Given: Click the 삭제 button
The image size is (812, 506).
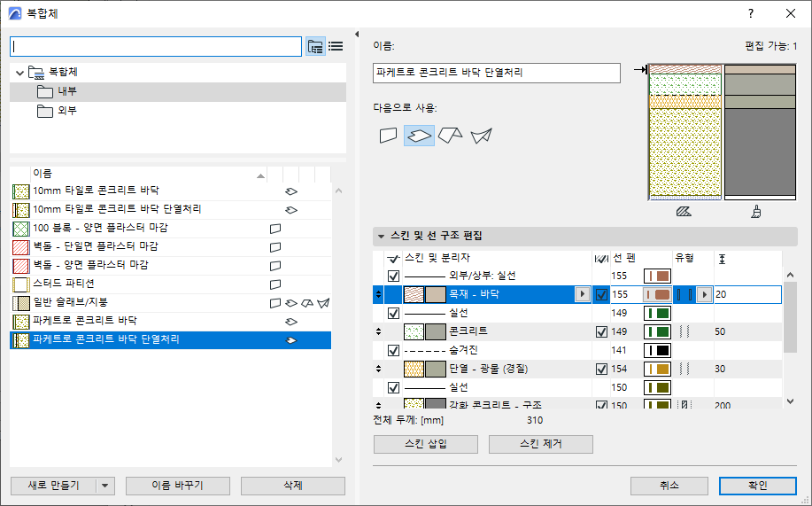Looking at the screenshot, I should 292,486.
